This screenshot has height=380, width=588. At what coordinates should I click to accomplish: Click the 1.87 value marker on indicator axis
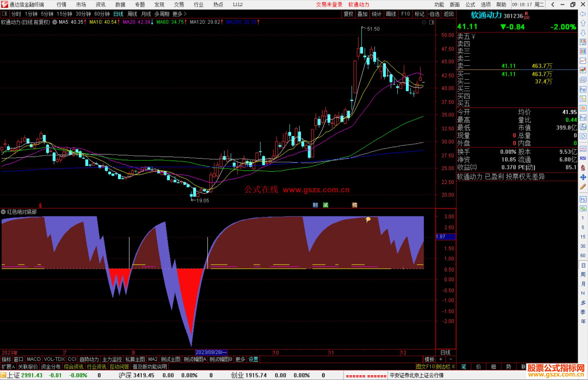click(445, 237)
